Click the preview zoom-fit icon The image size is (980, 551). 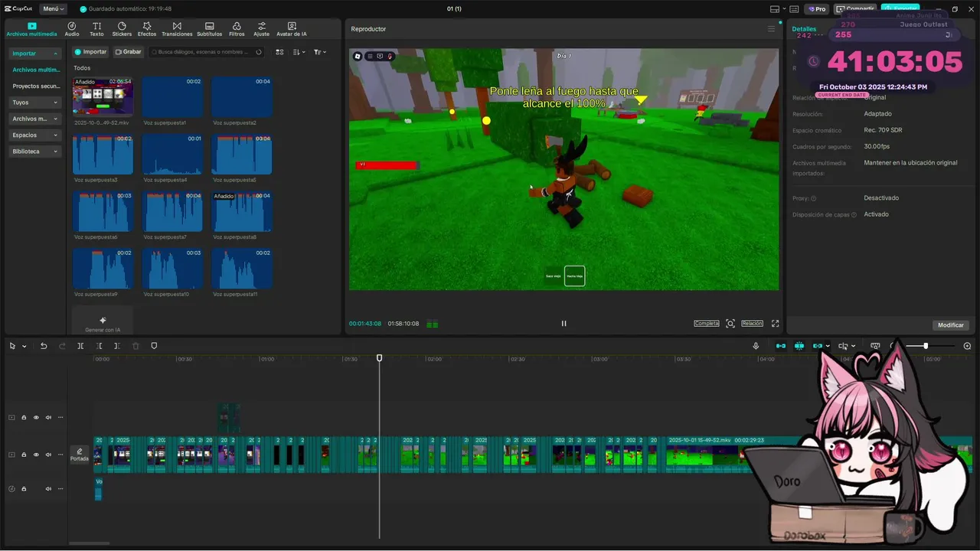pos(730,324)
